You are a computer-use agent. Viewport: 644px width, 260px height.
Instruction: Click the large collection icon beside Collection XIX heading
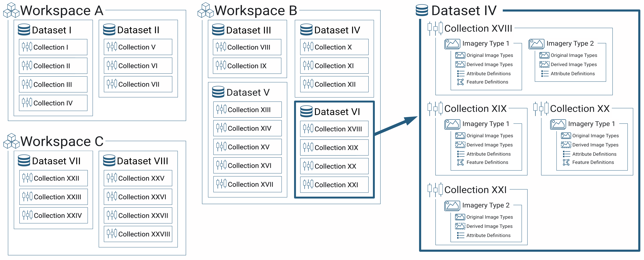tap(435, 109)
